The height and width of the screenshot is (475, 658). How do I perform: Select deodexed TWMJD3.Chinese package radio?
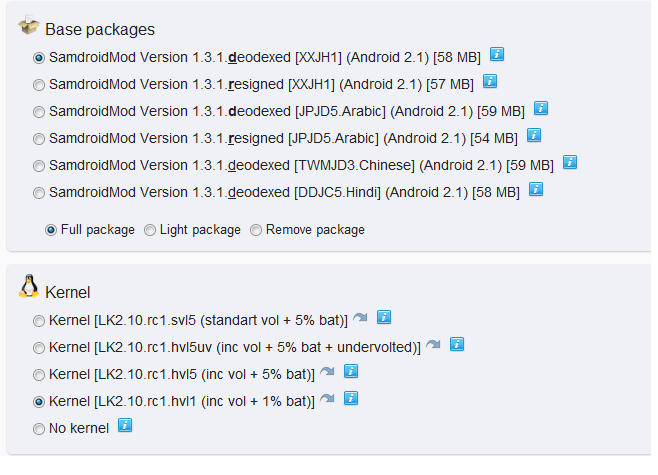tap(39, 166)
